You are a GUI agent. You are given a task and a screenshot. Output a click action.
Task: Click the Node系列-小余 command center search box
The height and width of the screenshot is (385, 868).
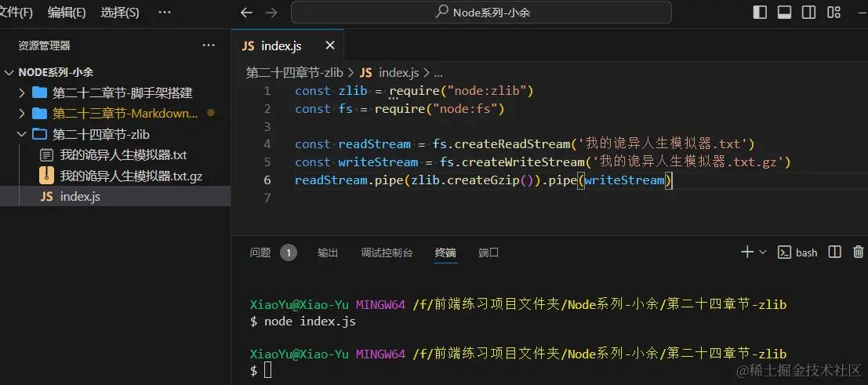pos(481,13)
